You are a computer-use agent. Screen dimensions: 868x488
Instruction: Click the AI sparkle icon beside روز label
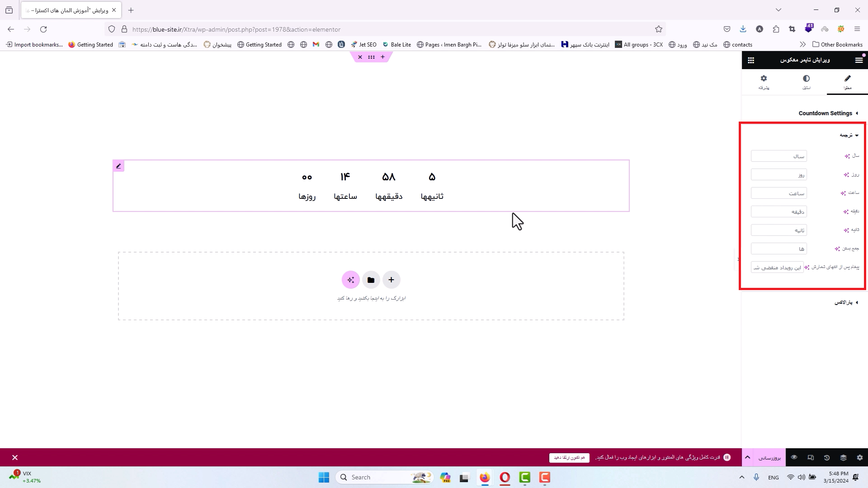point(846,174)
